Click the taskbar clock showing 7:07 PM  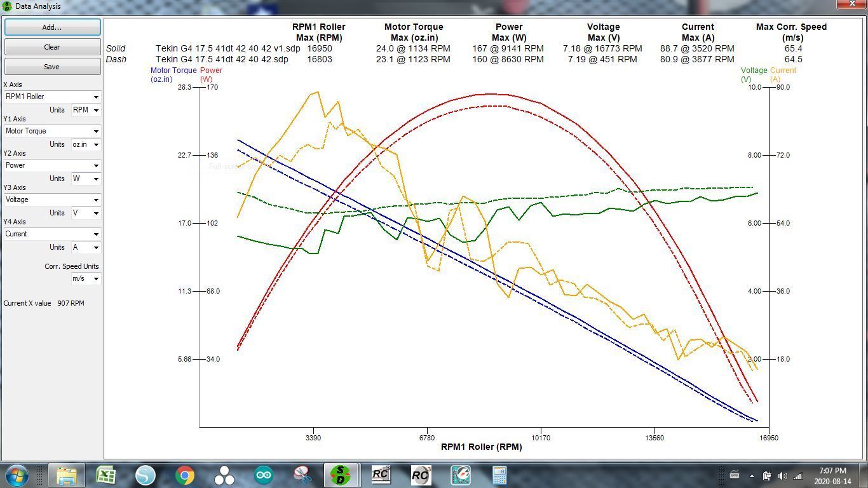point(832,476)
